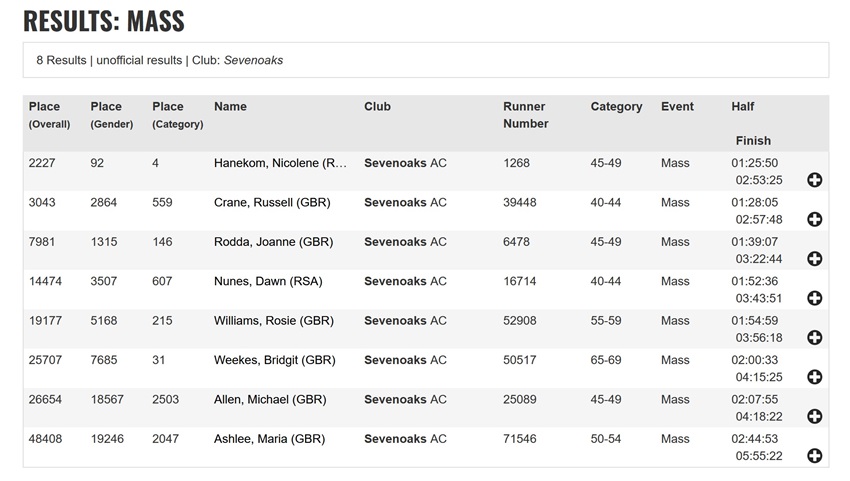850x481 pixels.
Task: Open runner Nunes, Dawn (RSA)
Action: point(268,281)
